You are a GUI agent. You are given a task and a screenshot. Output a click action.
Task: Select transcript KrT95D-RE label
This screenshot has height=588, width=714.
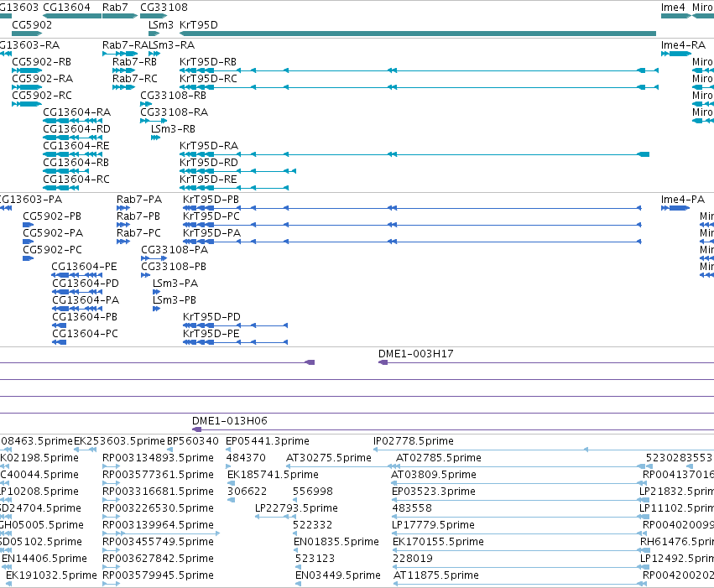pos(209,180)
